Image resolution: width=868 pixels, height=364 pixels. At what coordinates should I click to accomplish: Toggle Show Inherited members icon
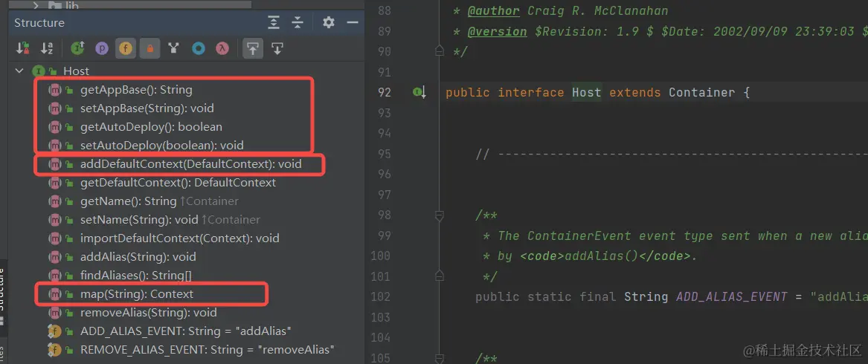click(77, 48)
